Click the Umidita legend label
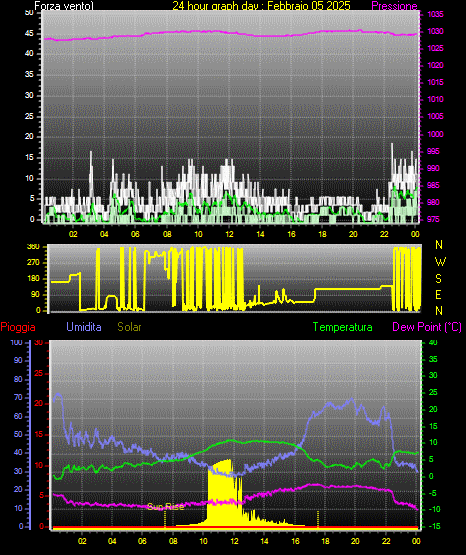This screenshot has width=466, height=555. point(84,327)
